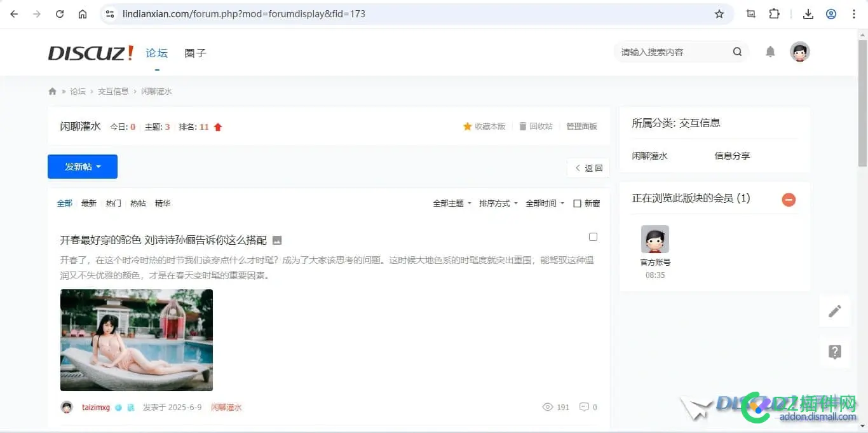The width and height of the screenshot is (868, 433).
Task: Click the 08:35 time under 官方账号
Action: [655, 275]
